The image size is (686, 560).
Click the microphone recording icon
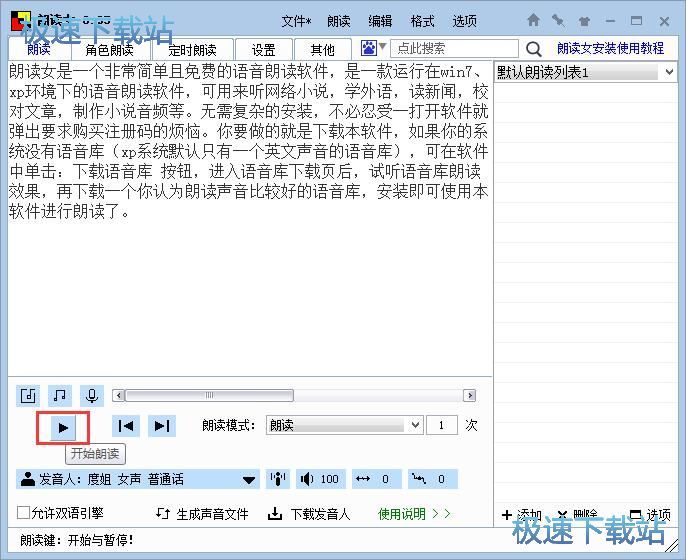(92, 396)
